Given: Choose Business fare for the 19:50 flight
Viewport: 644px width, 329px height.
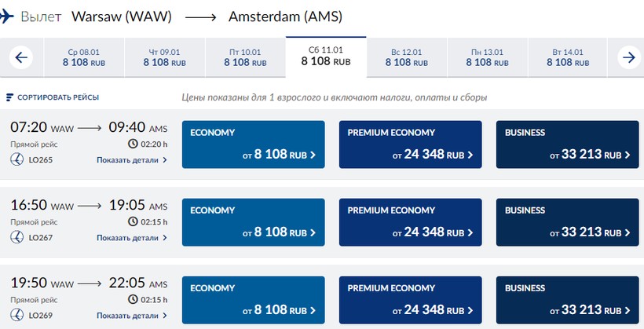Looking at the screenshot, I should [x=568, y=300].
